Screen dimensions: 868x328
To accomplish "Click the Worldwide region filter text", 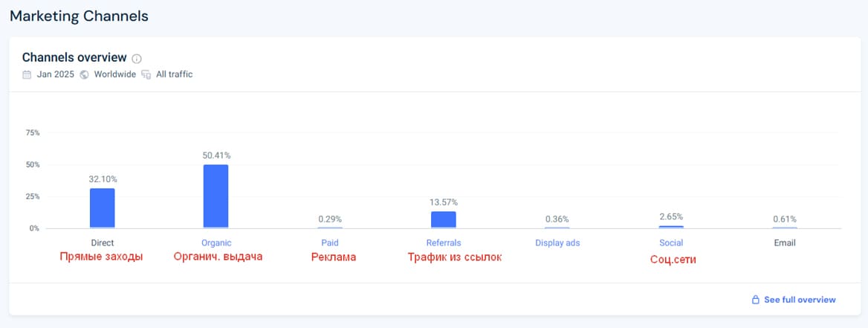I will (115, 74).
